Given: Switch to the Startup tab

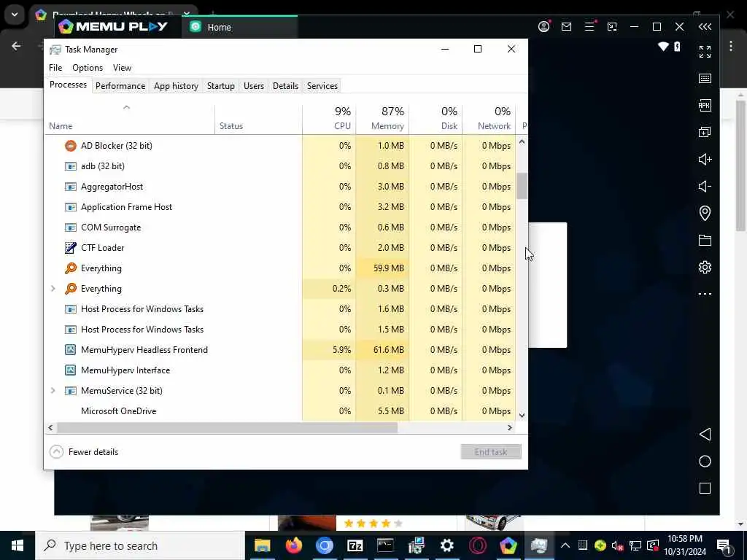Looking at the screenshot, I should coord(220,86).
